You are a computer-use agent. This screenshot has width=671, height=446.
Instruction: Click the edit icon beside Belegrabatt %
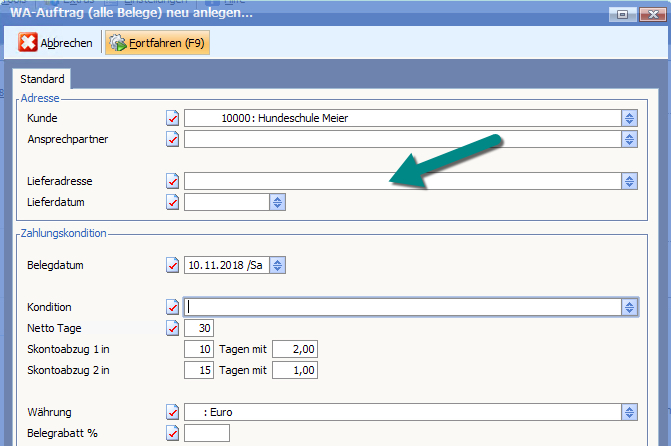(172, 433)
